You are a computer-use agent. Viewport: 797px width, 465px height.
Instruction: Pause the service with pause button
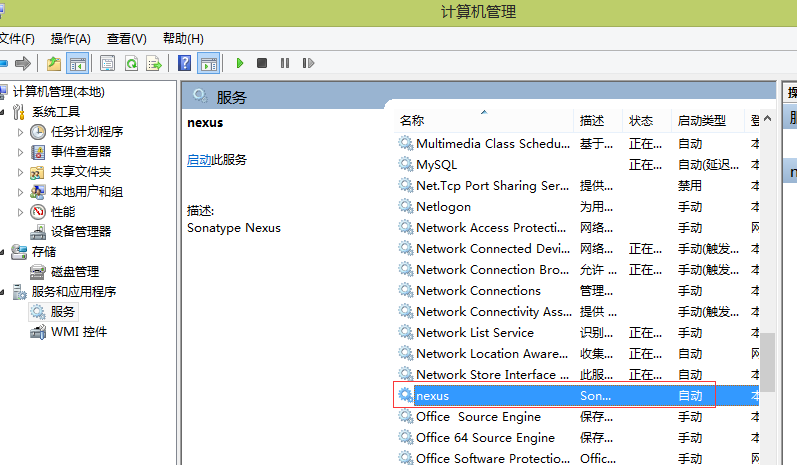pyautogui.click(x=285, y=63)
